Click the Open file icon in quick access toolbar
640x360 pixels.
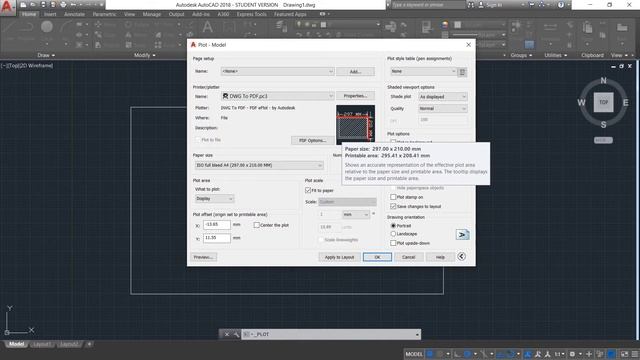click(33, 5)
